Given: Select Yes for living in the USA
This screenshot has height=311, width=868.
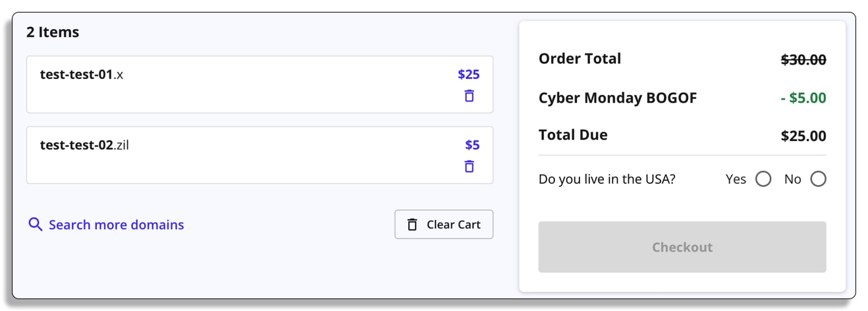Looking at the screenshot, I should 763,179.
